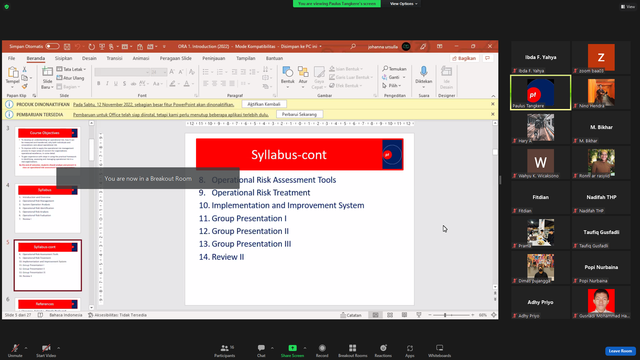Viewport: 640px width, 360px height.
Task: Click the search magnifier in PowerPoint title bar
Action: (353, 47)
